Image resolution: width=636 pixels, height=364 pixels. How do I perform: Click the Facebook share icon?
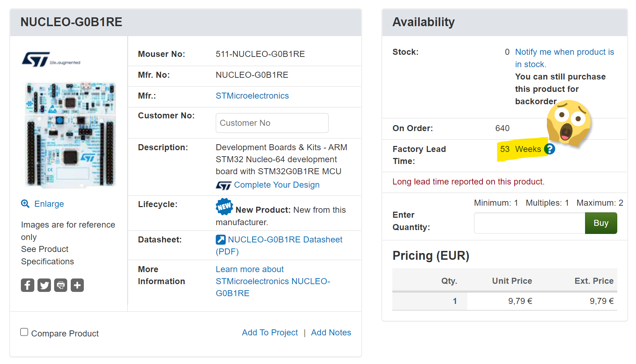pos(28,285)
